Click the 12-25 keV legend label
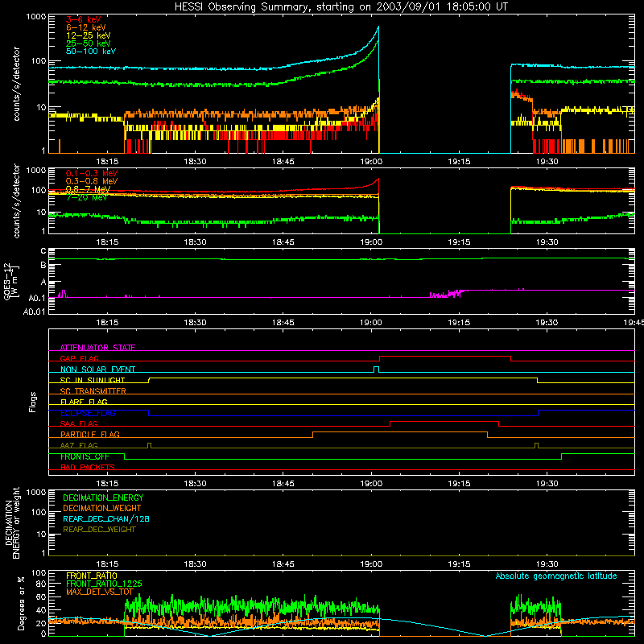Screen dimensions: 644x644 [x=89, y=35]
